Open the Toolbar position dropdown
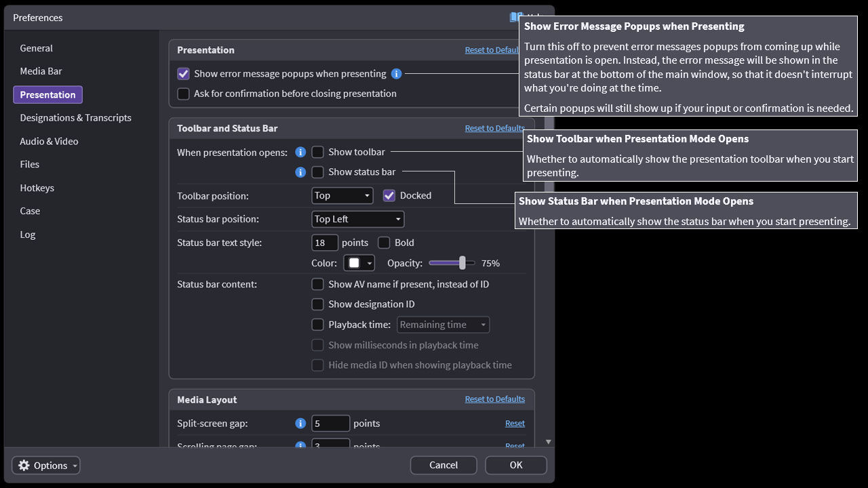Screen dimensions: 868x488 (342, 196)
